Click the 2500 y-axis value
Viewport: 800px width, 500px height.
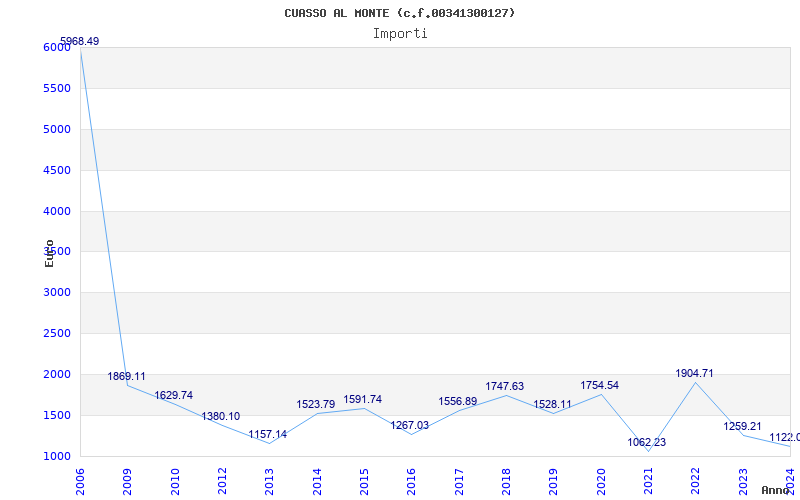click(x=57, y=333)
